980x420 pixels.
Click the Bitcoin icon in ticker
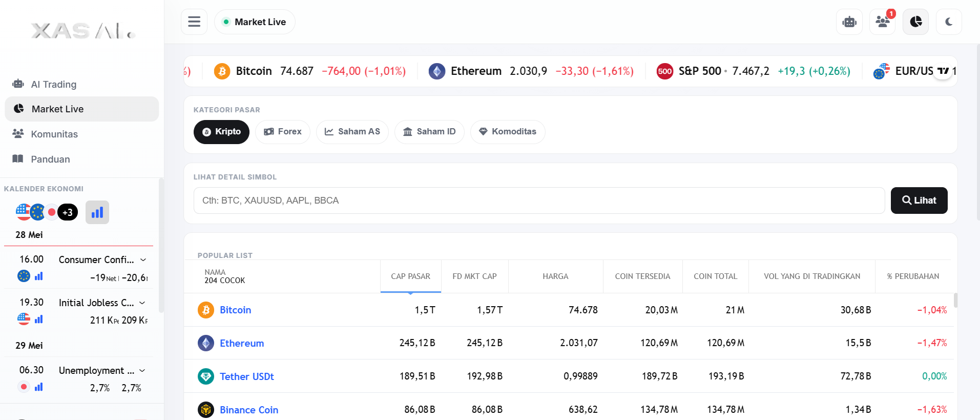tap(222, 71)
